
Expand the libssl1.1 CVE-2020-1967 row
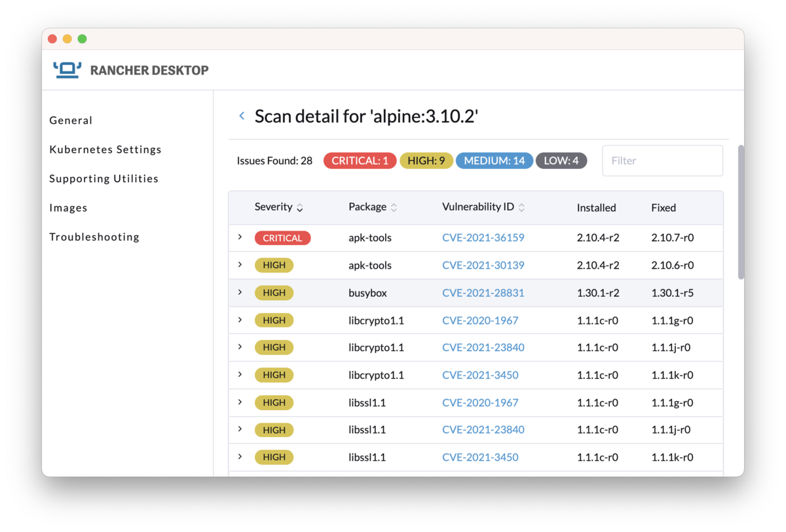[x=240, y=402]
